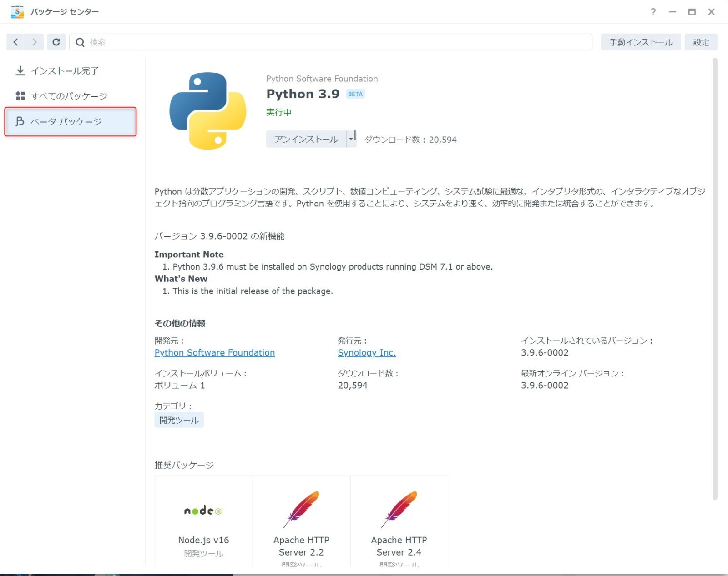Click the forward navigation arrow

pos(35,42)
